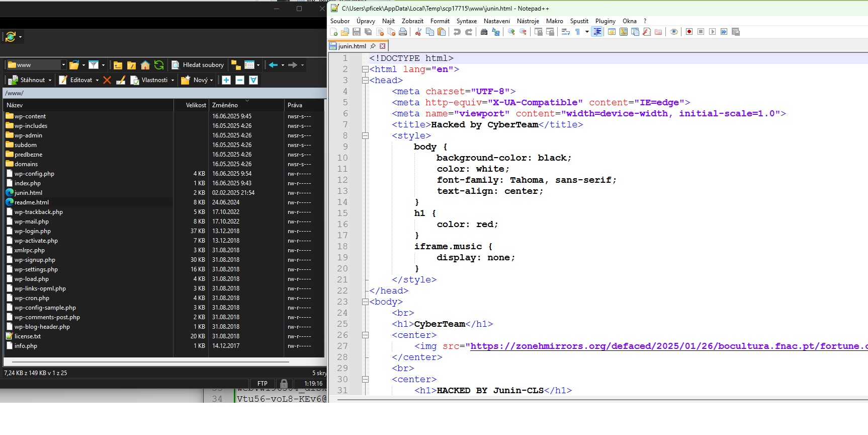Start macro recording with red record icon
Viewport: 868px width, 435px height.
pos(689,32)
